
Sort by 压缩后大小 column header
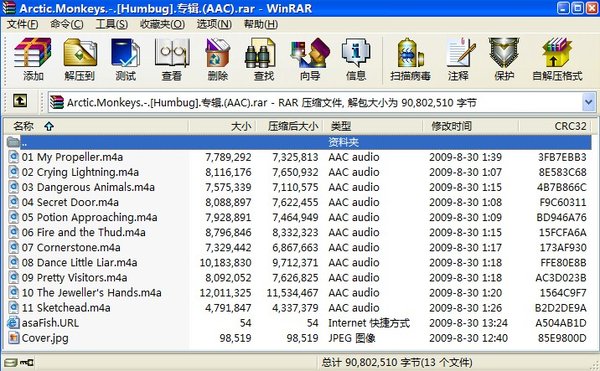tap(290, 126)
